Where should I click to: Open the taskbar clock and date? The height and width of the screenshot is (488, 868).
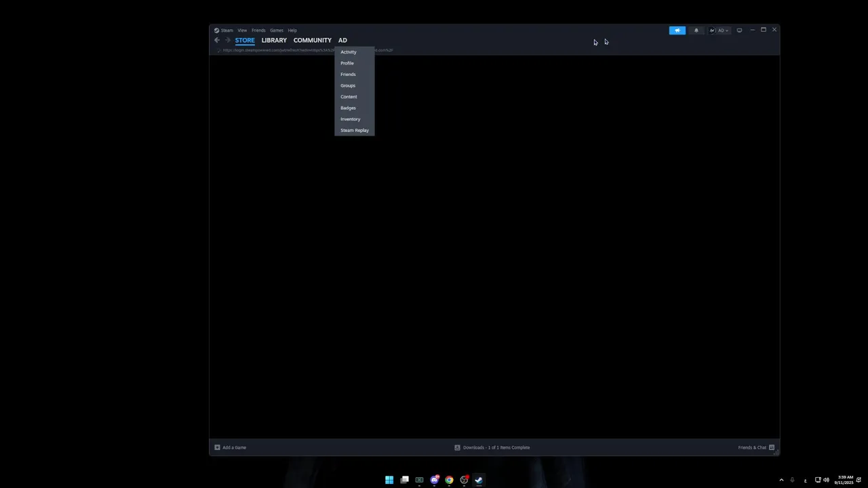[844, 480]
